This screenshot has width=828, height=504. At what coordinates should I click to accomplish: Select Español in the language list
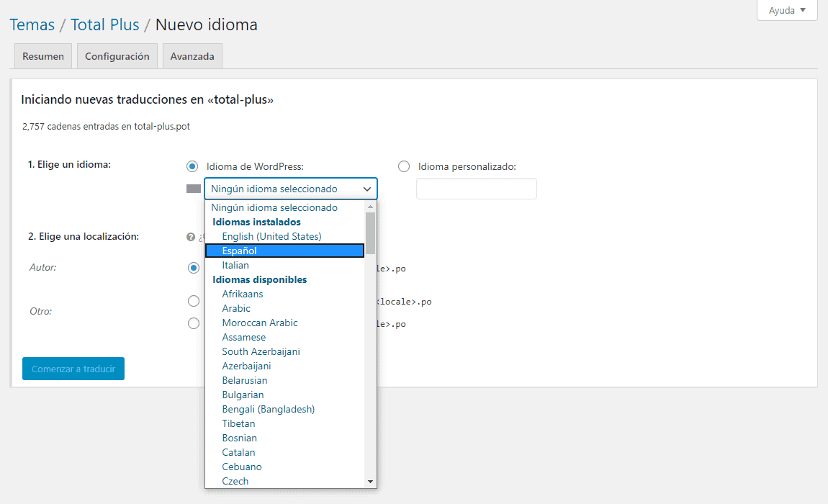(x=284, y=251)
